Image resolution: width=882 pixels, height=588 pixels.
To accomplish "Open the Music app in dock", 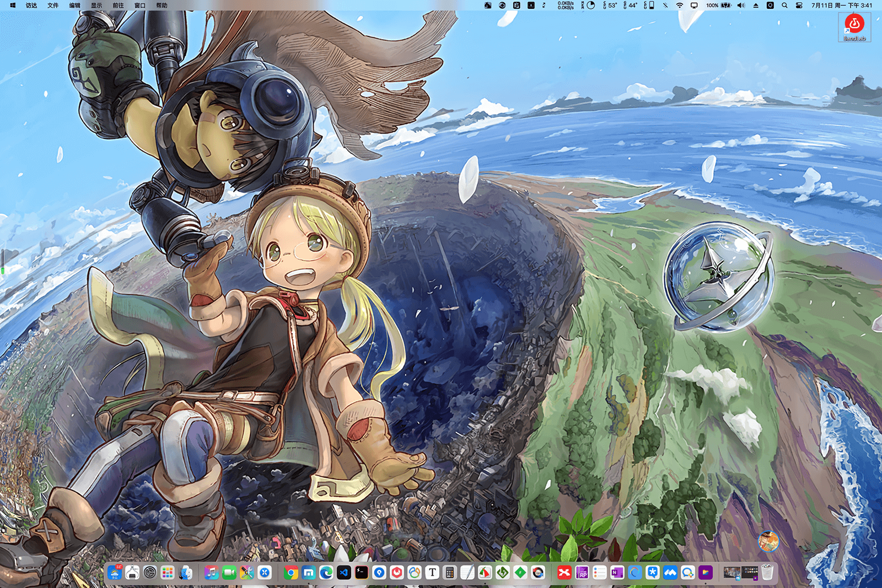I will click(x=211, y=573).
